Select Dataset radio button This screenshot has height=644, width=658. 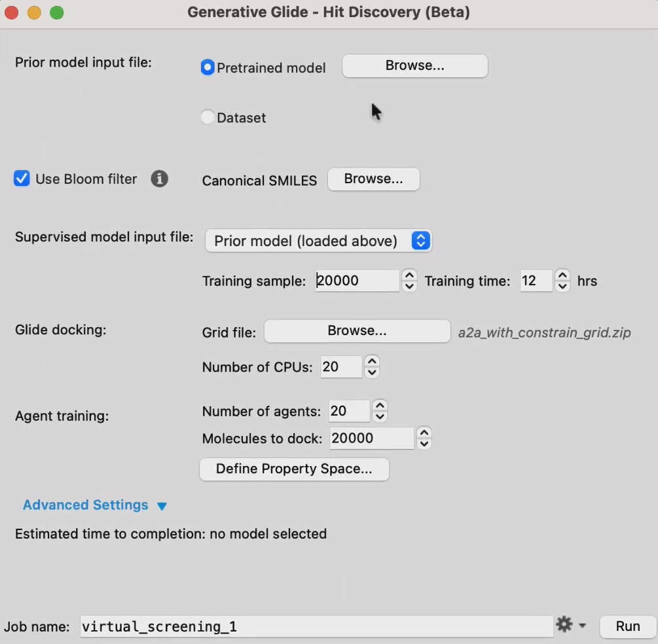(208, 117)
